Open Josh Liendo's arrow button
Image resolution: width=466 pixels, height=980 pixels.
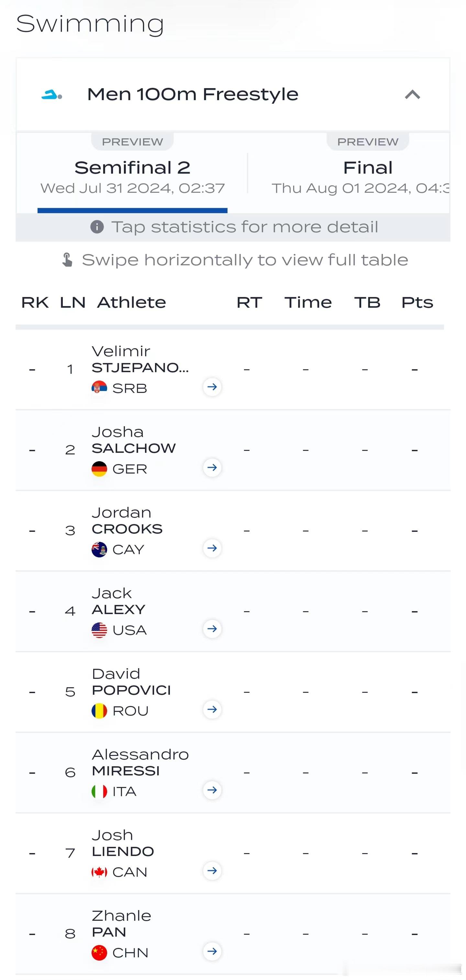[x=212, y=871]
